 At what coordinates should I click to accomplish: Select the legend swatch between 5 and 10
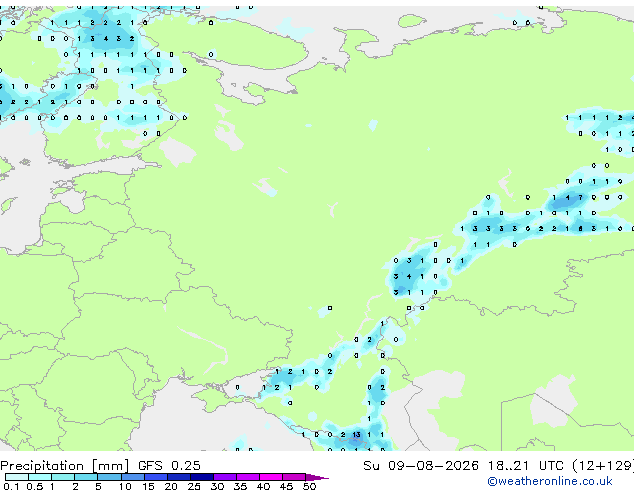109,477
